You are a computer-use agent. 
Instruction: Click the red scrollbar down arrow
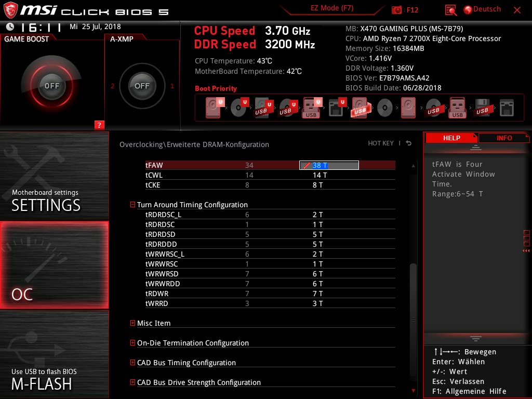tap(413, 391)
